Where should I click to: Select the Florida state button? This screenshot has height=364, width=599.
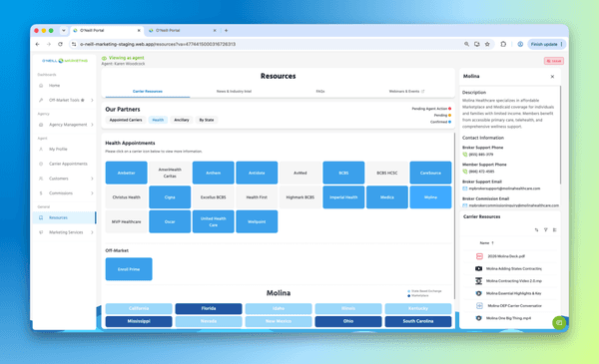point(209,308)
